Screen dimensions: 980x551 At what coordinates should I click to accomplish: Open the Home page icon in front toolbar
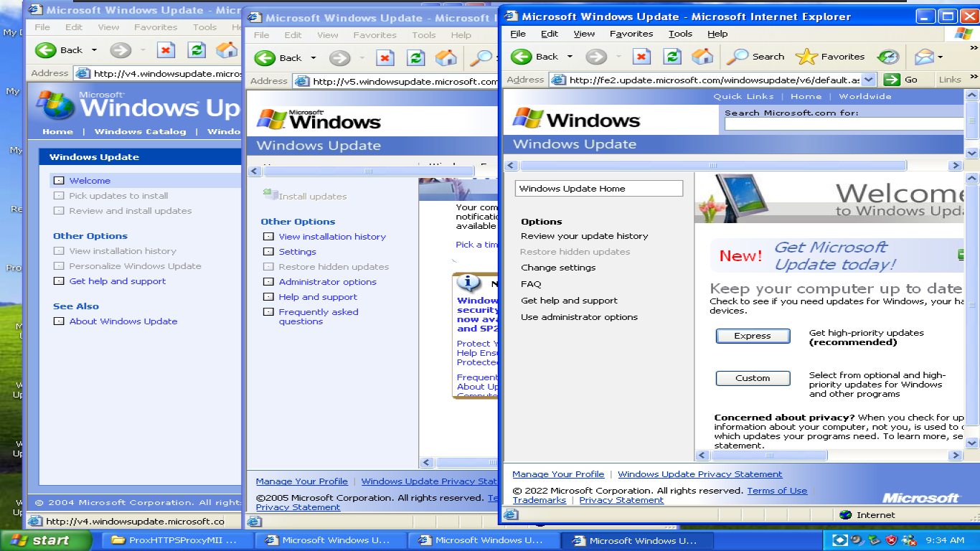point(702,57)
